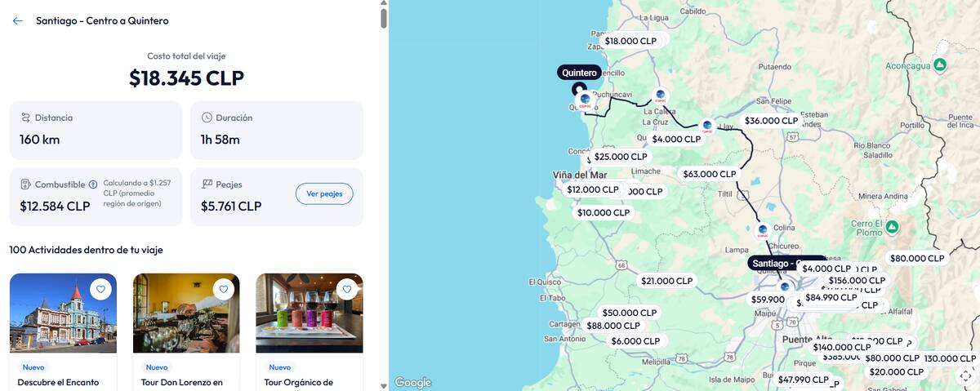Select the Copec station marker near Colina

[762, 230]
